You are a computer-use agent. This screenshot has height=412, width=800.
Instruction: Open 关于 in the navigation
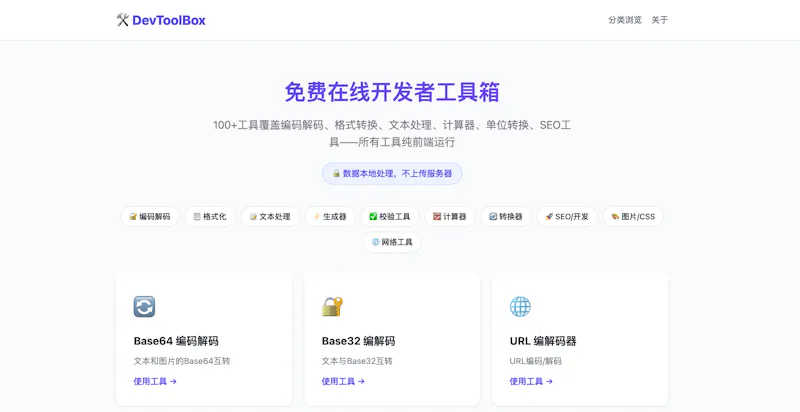coord(660,20)
